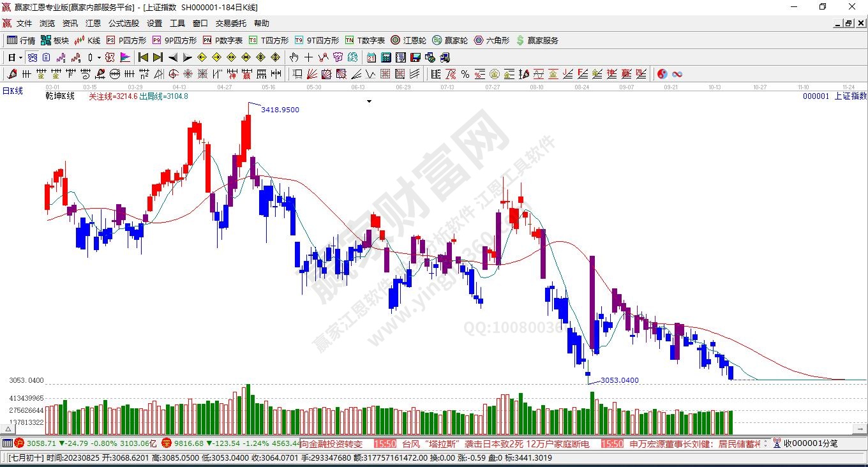The height and width of the screenshot is (467, 868).
Task: Open the 交易委托 menu
Action: click(x=230, y=23)
